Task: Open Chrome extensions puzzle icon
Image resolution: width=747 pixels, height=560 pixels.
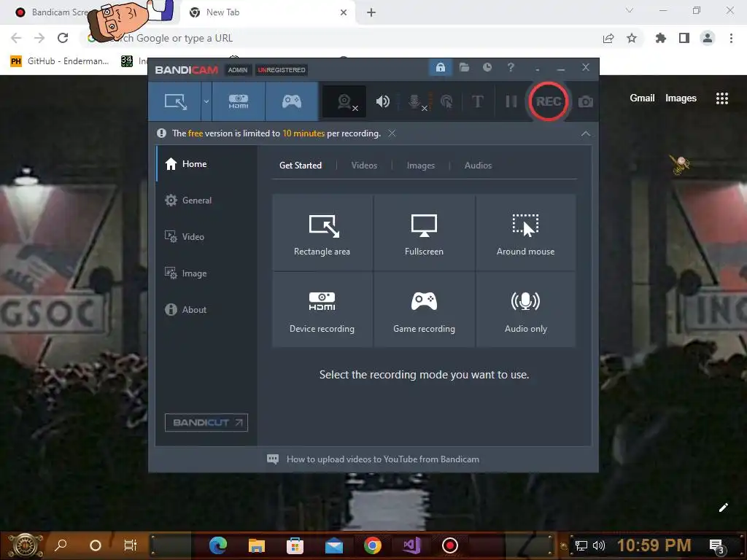Action: 660,38
